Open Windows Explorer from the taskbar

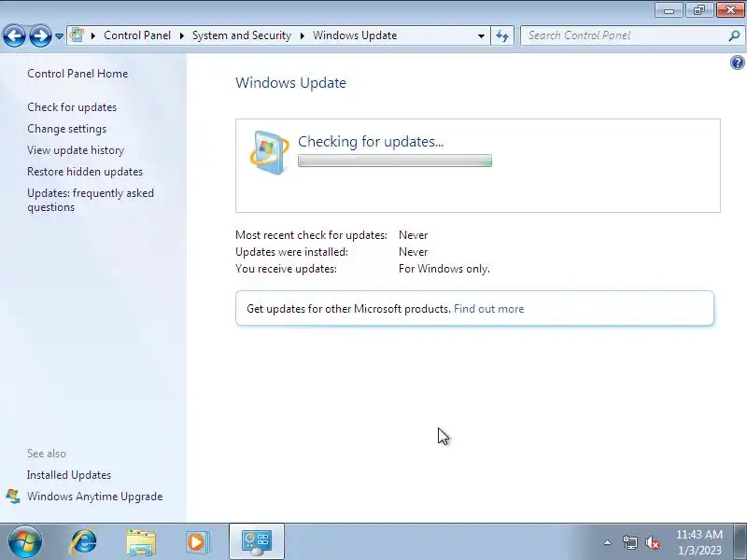(141, 542)
